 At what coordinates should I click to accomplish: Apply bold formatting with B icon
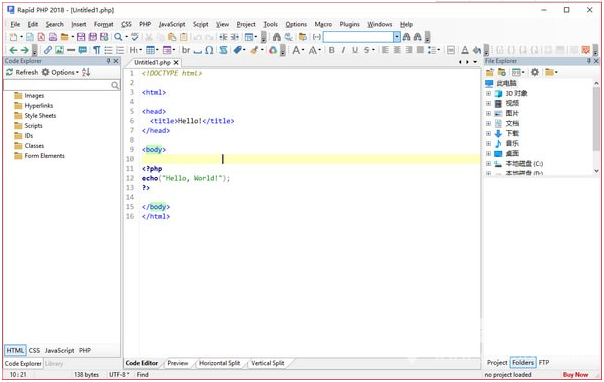(331, 50)
